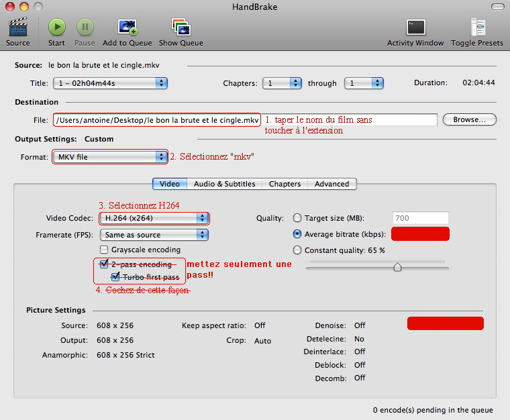This screenshot has height=420, width=510.
Task: Toggle the Turbo first pass checkbox
Action: click(115, 276)
